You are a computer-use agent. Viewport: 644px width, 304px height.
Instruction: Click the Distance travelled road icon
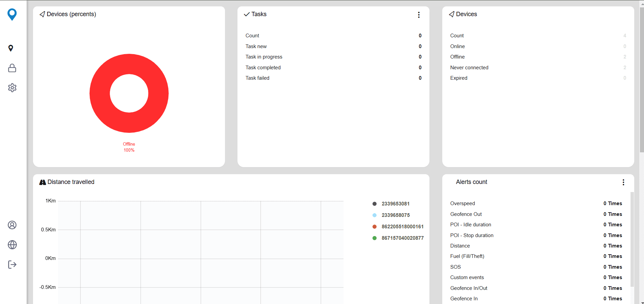click(x=42, y=182)
